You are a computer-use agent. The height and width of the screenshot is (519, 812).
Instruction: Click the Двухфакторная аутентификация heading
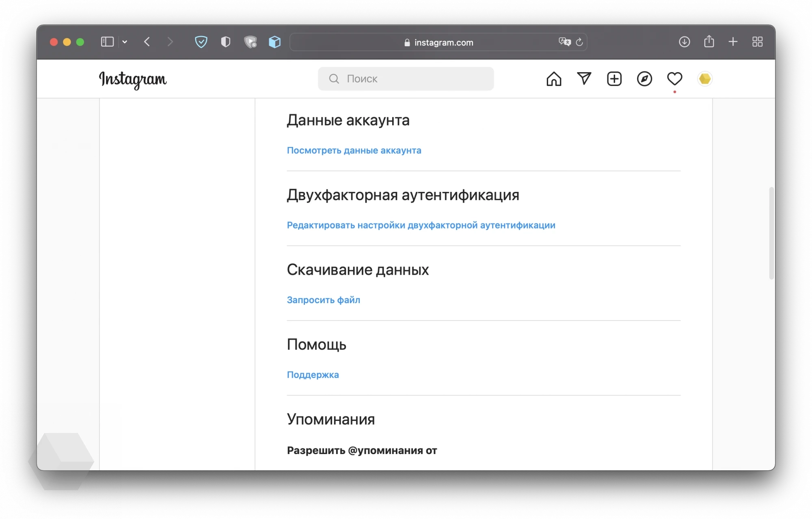coord(403,195)
